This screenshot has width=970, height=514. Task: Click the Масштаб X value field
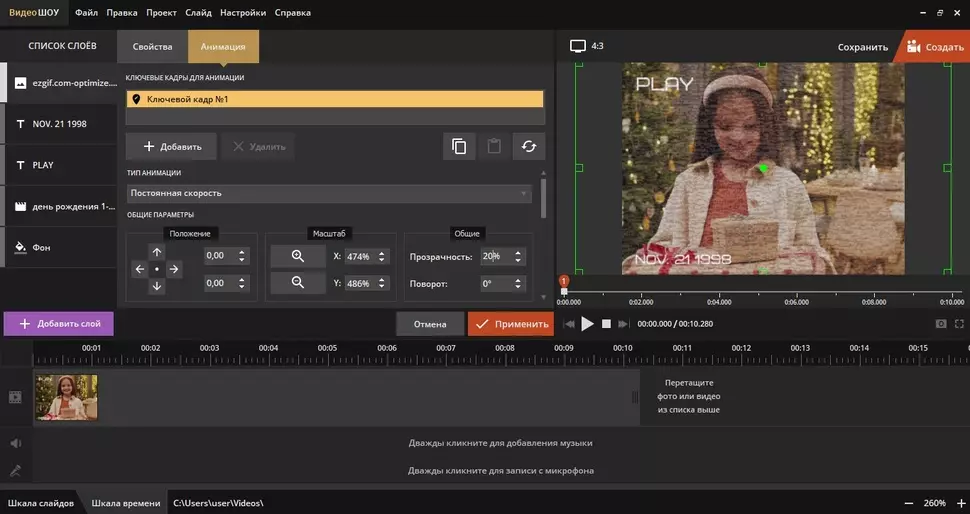[359, 256]
